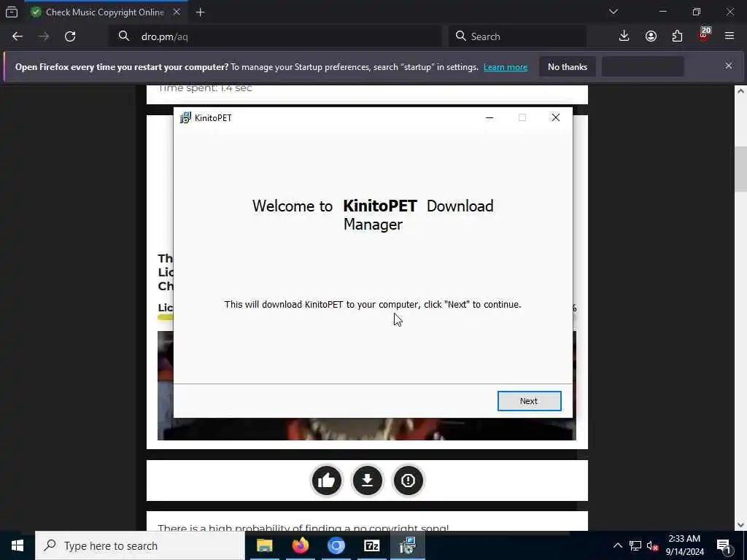This screenshot has height=560, width=747.
Task: Open the notification center icon
Action: coord(724,545)
